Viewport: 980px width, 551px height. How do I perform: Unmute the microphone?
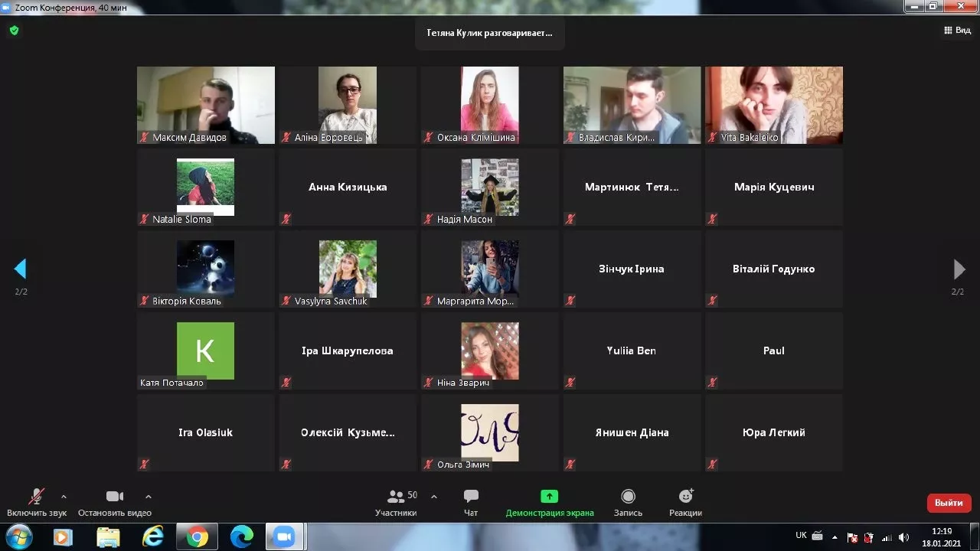[36, 497]
